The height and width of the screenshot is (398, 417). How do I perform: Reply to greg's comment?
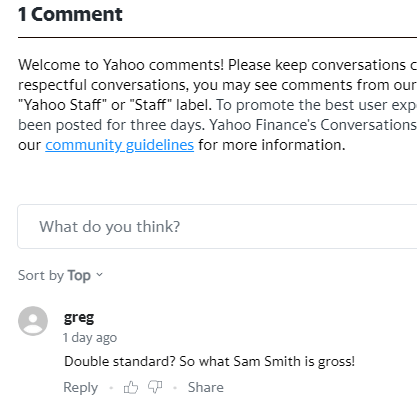point(81,387)
